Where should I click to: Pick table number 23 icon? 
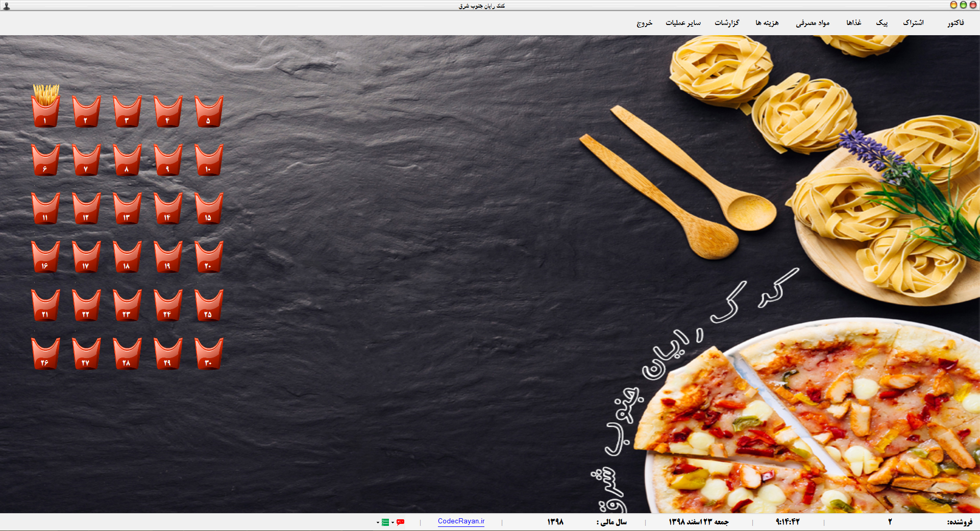[x=127, y=305]
